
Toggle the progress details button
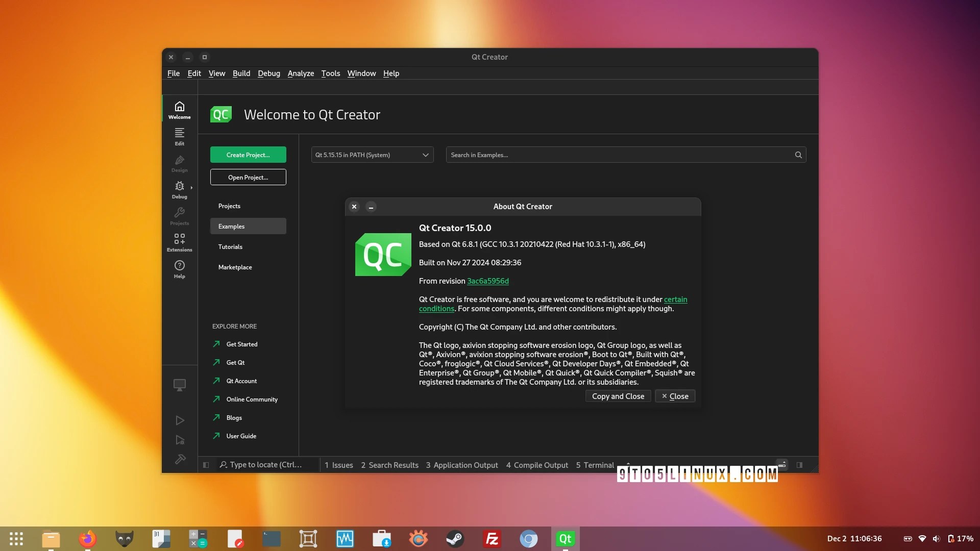[782, 465]
